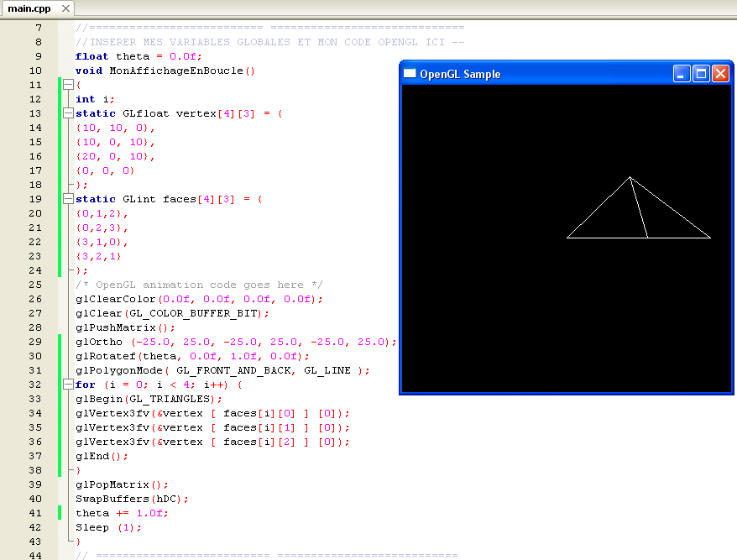Click 'glPushMatrix();' line
Image resolution: width=737 pixels, height=560 pixels.
click(x=125, y=327)
